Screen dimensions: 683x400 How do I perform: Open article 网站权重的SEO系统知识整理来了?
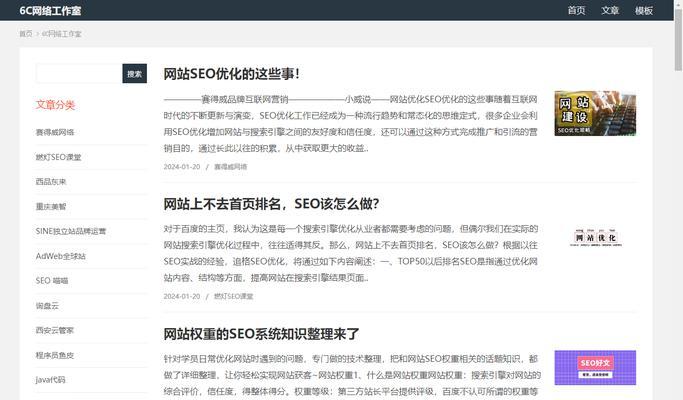click(x=261, y=334)
